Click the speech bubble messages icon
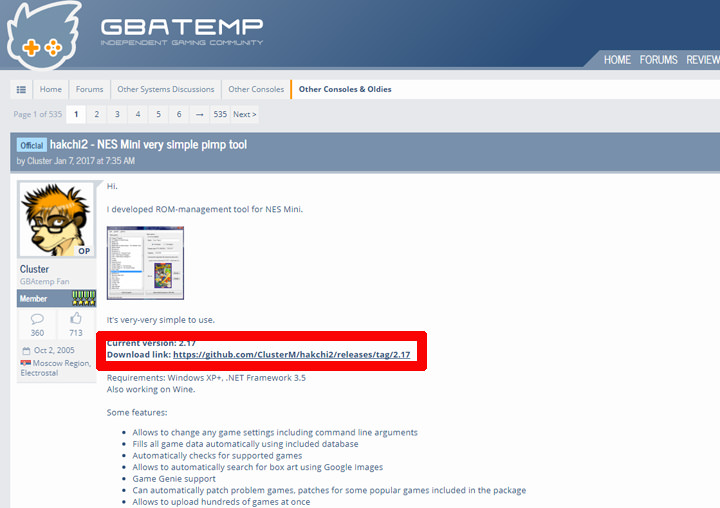The width and height of the screenshot is (720, 508). [37, 318]
